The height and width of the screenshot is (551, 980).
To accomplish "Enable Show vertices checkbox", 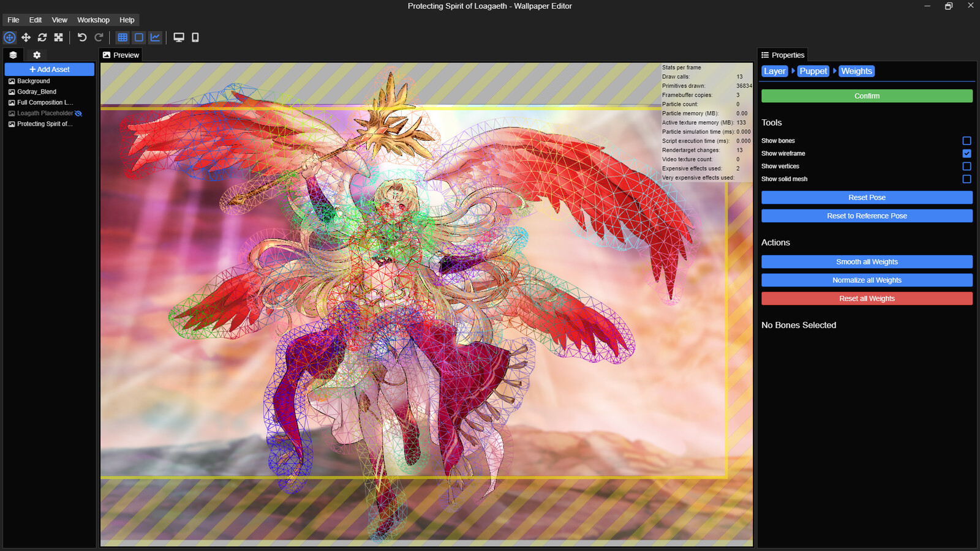I will coord(967,167).
